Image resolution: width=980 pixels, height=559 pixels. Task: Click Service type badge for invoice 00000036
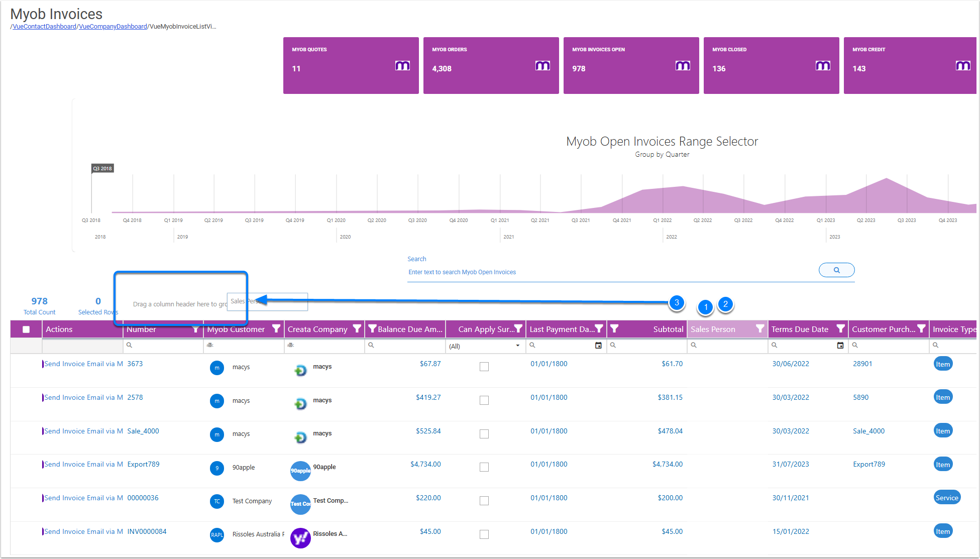click(x=947, y=498)
